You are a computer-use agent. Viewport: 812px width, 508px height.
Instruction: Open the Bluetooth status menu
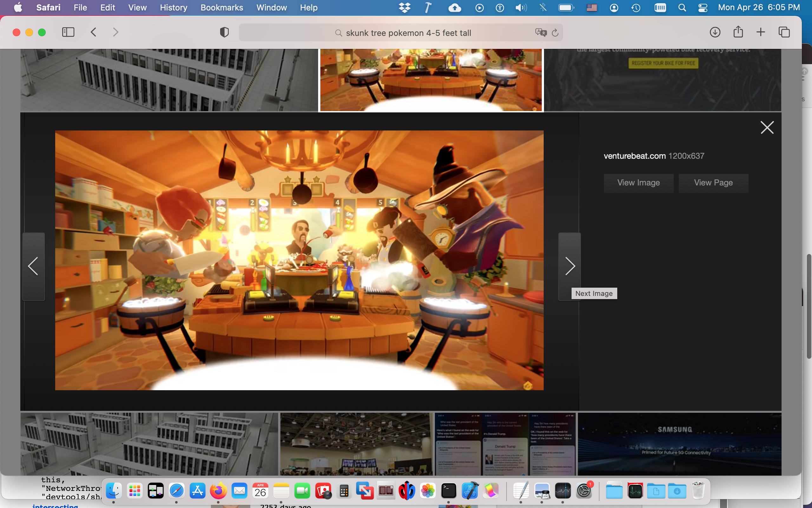[x=543, y=7]
